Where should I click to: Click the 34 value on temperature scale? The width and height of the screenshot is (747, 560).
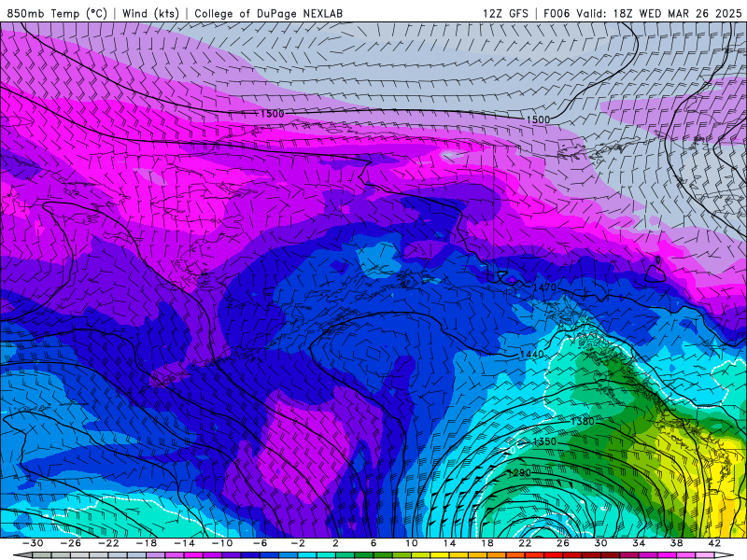pos(639,543)
